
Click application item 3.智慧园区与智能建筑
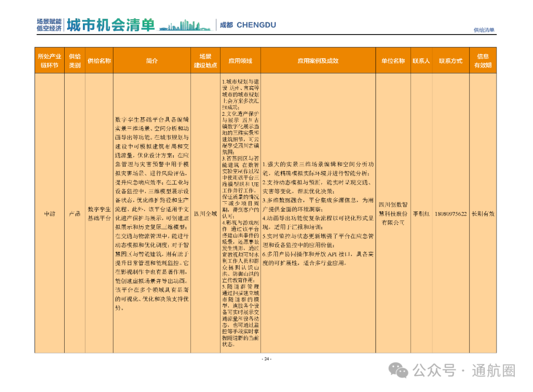240,187
